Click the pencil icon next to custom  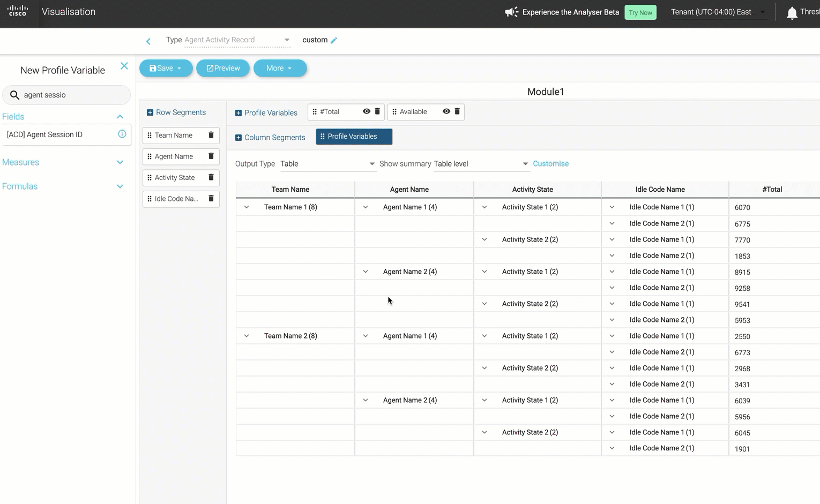pos(334,40)
